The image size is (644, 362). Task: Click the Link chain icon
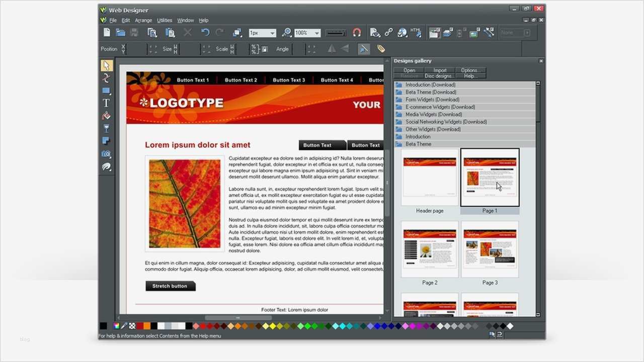(x=388, y=33)
